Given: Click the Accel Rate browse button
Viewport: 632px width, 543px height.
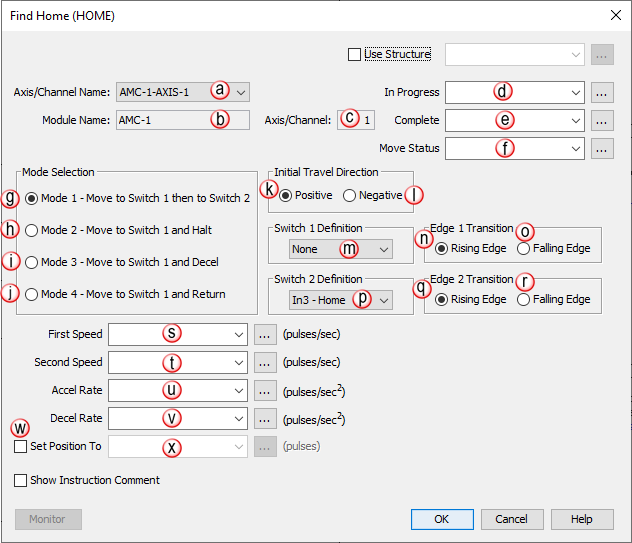Looking at the screenshot, I should coord(265,391).
